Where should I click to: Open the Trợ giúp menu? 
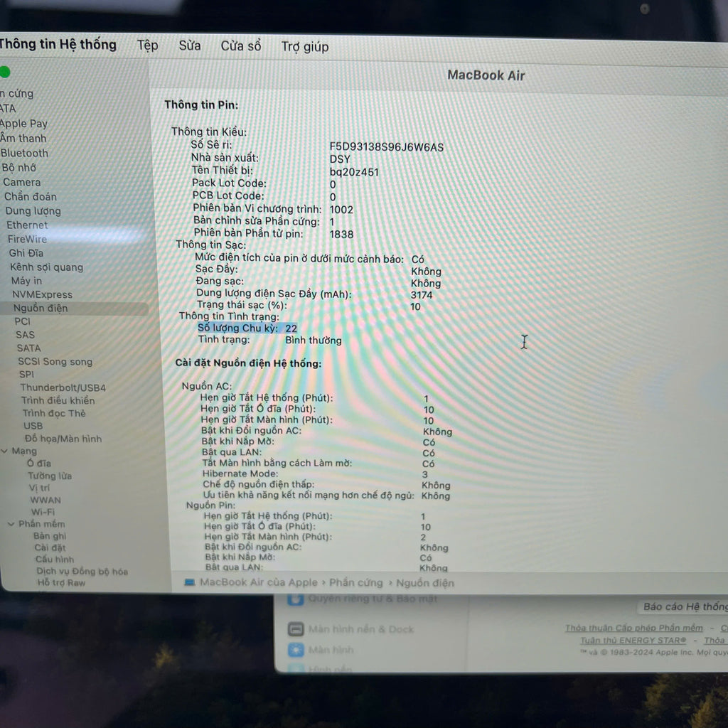305,46
